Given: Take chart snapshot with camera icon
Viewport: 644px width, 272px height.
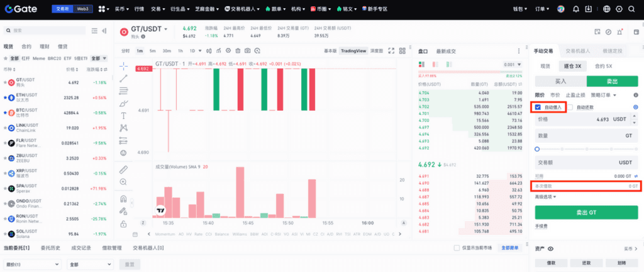Looking at the screenshot, I should click(248, 51).
